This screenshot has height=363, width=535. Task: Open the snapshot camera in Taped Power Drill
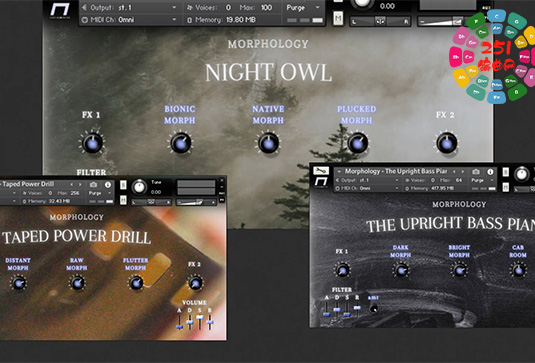(93, 185)
